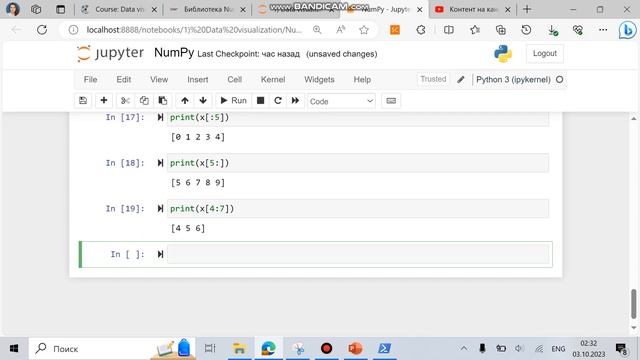The height and width of the screenshot is (360, 640).
Task: Open the Insert menu
Action: [x=198, y=80]
